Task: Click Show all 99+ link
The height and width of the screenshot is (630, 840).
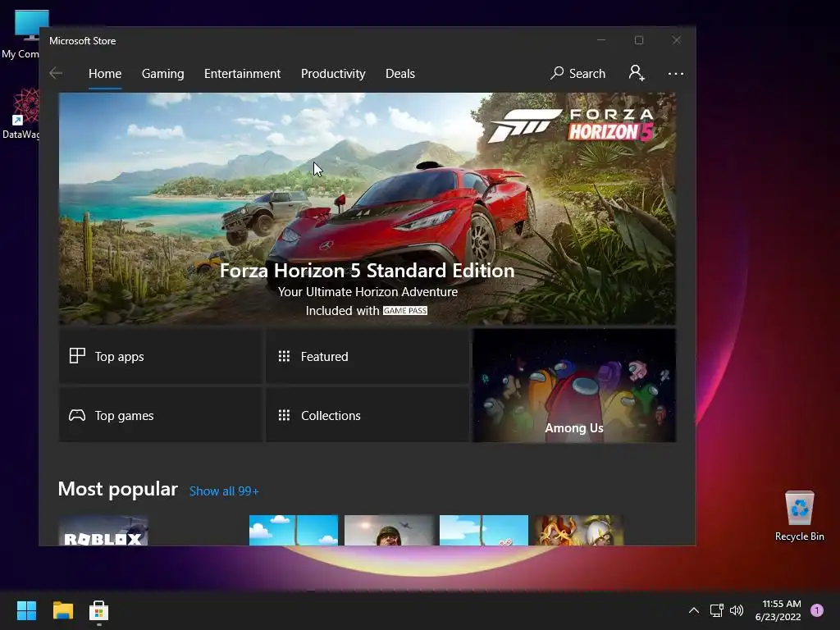Action: point(224,491)
